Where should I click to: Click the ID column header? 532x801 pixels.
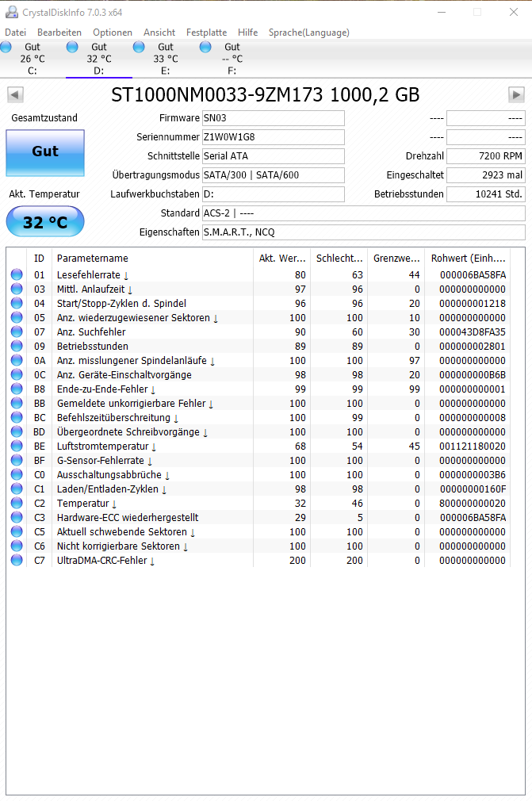tap(40, 259)
